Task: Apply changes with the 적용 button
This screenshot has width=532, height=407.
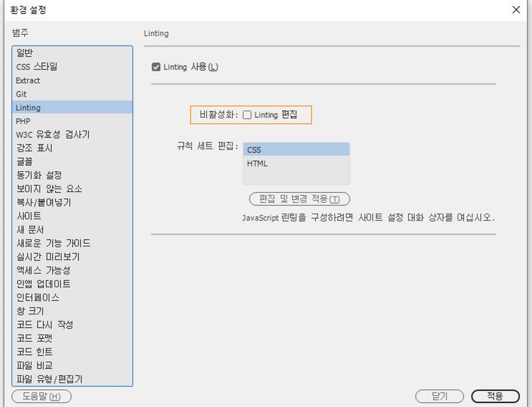Action: [496, 396]
